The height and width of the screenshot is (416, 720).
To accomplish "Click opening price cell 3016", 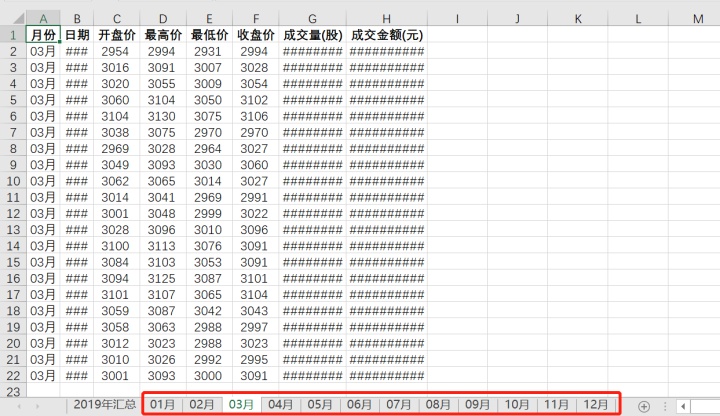I will (117, 67).
